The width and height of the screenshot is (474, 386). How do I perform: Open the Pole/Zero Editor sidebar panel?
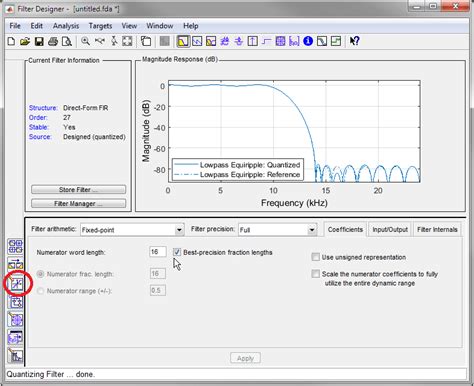coord(15,320)
